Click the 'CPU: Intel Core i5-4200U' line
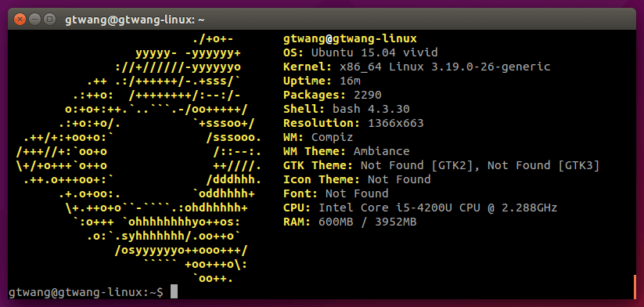 click(420, 208)
